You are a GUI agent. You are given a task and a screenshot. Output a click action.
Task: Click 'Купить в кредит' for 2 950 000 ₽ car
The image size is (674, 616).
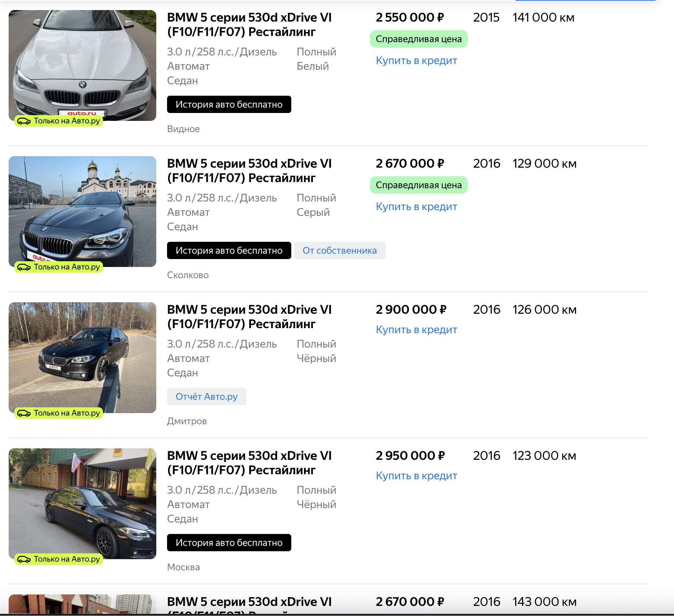point(416,476)
